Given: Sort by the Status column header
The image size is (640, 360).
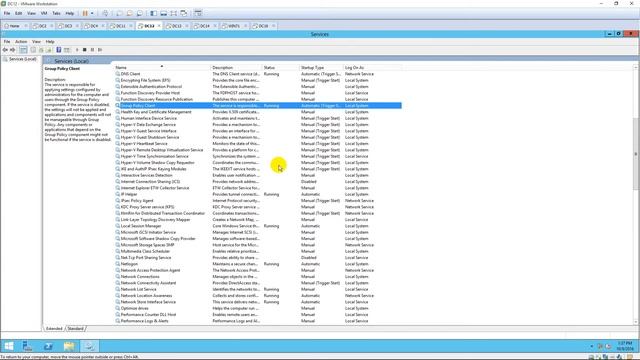Looking at the screenshot, I should click(280, 67).
